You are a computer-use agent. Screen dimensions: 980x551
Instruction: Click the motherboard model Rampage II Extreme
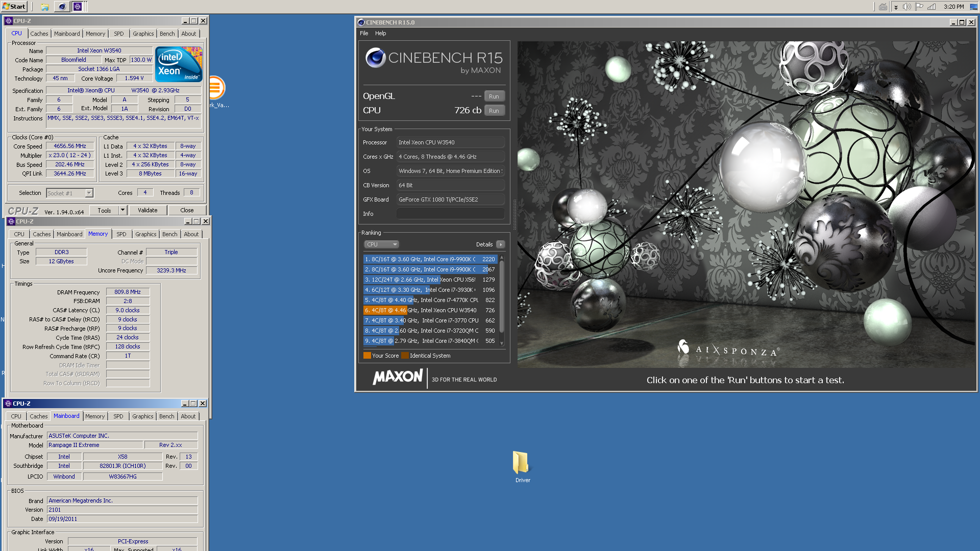click(x=95, y=445)
